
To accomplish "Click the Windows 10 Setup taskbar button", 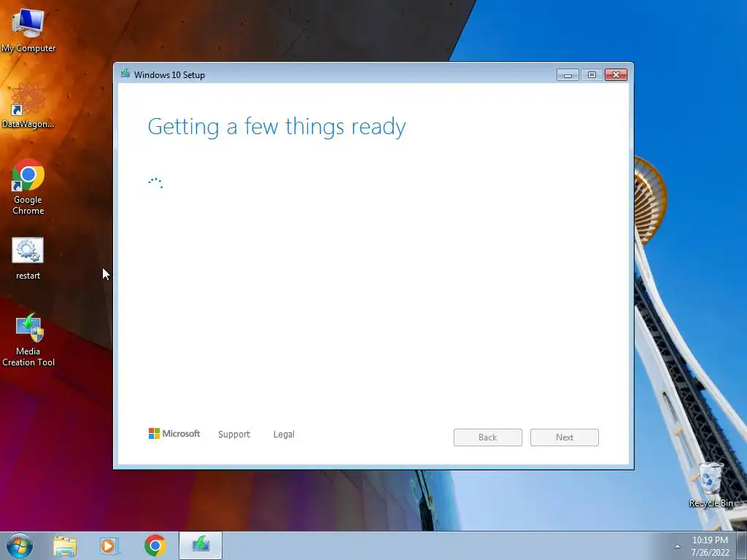I will click(x=201, y=545).
